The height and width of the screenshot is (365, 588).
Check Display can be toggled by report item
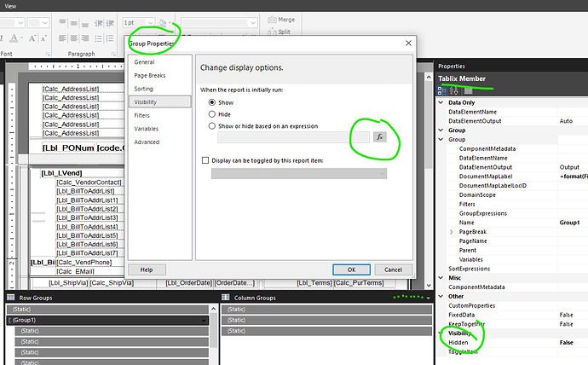point(205,160)
